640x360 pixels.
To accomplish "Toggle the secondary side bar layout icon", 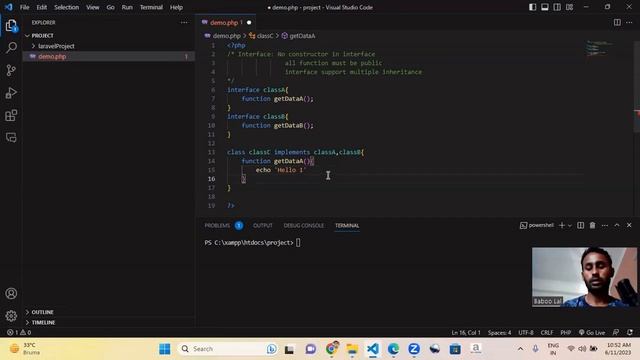I will [x=557, y=7].
